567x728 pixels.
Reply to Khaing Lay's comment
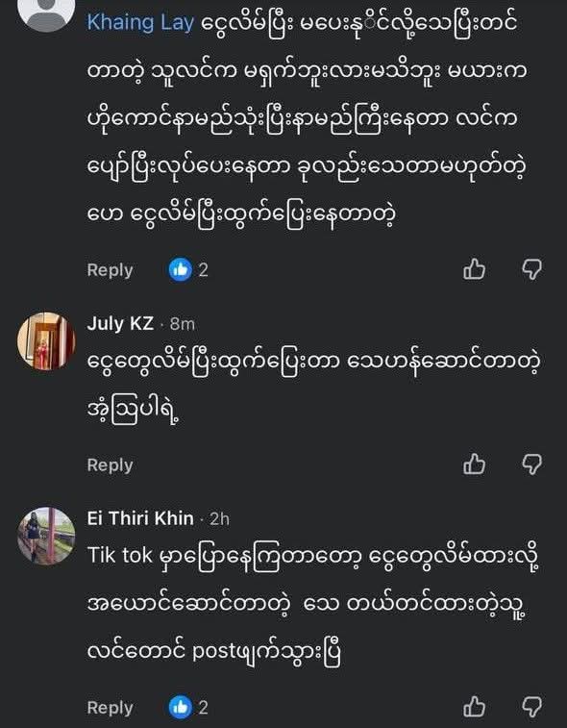[x=110, y=269]
